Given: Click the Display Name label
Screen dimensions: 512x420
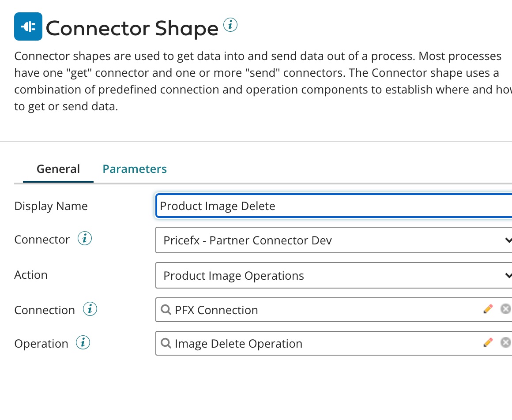Looking at the screenshot, I should click(51, 206).
